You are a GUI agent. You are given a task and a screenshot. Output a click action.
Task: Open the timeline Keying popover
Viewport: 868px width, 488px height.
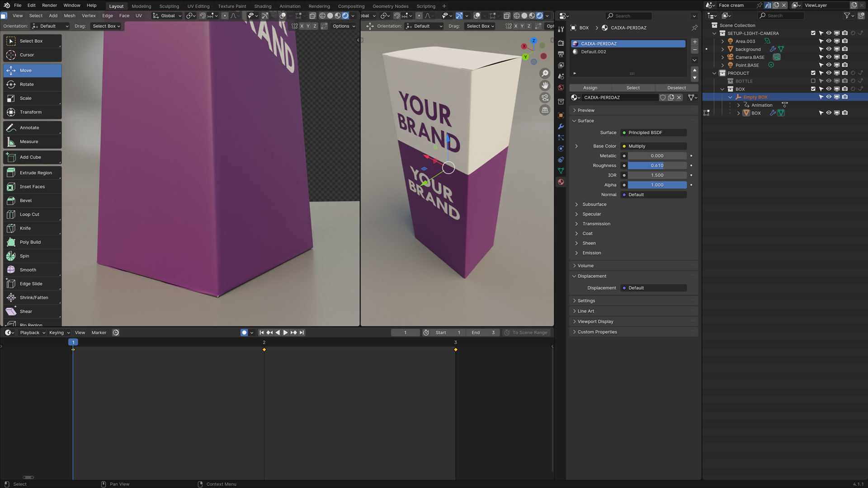59,333
